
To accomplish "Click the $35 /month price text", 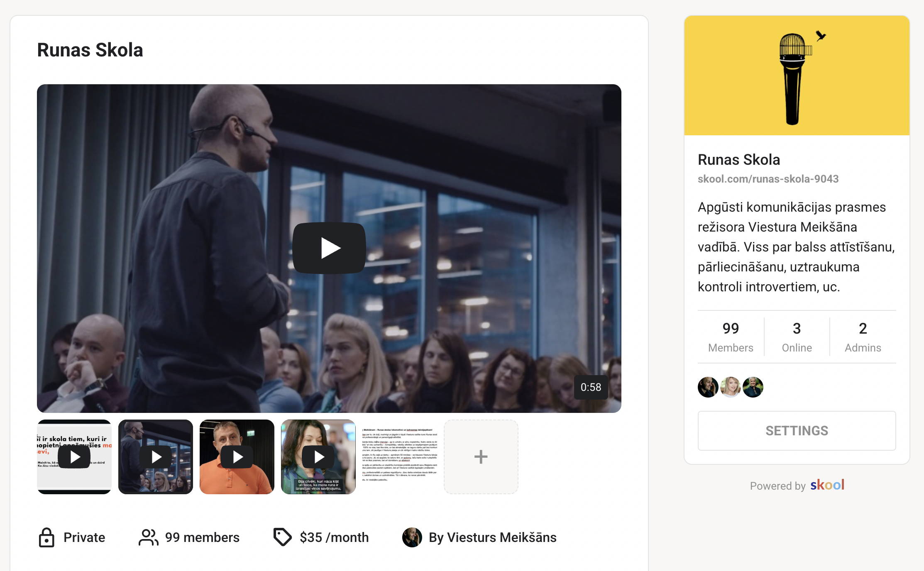I will 334,537.
